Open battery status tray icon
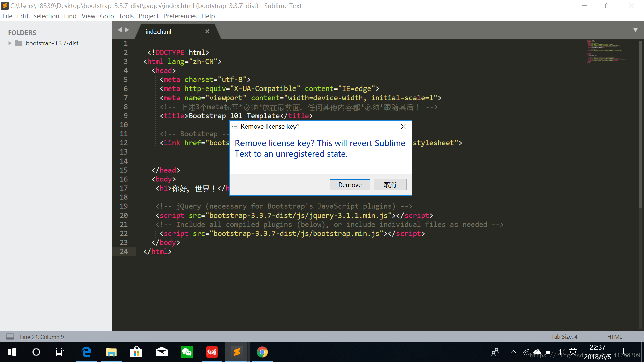 (549, 352)
